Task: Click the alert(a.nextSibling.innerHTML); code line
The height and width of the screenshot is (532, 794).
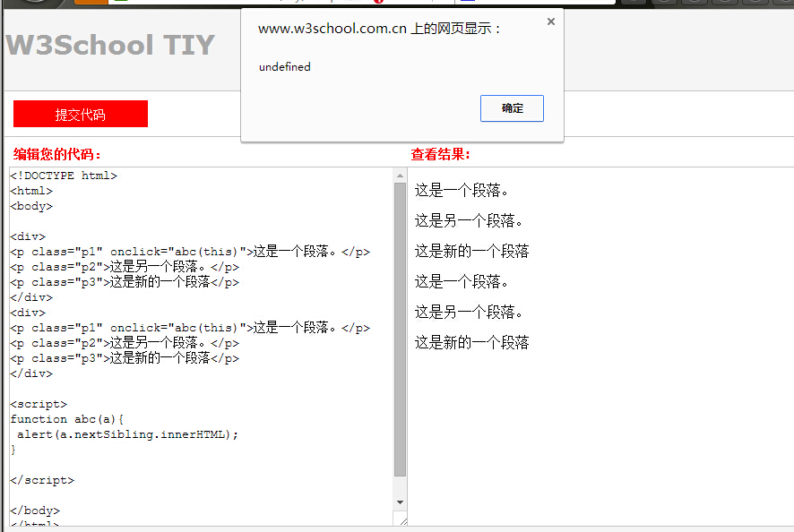Action: point(127,434)
